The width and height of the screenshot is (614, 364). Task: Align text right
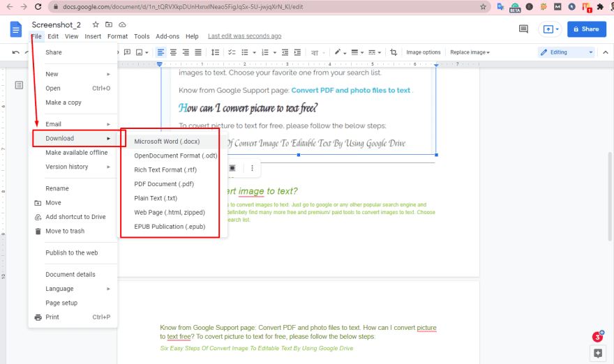point(186,52)
